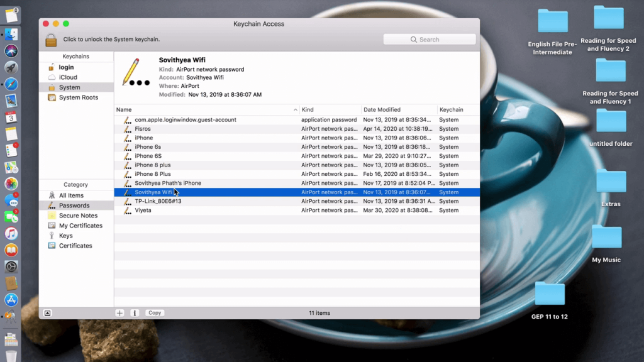Show the All Items category
The height and width of the screenshot is (362, 644).
pos(71,195)
